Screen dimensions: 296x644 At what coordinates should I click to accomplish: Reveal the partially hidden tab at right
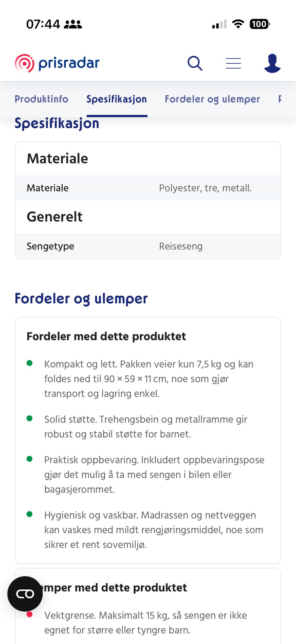coord(280,99)
